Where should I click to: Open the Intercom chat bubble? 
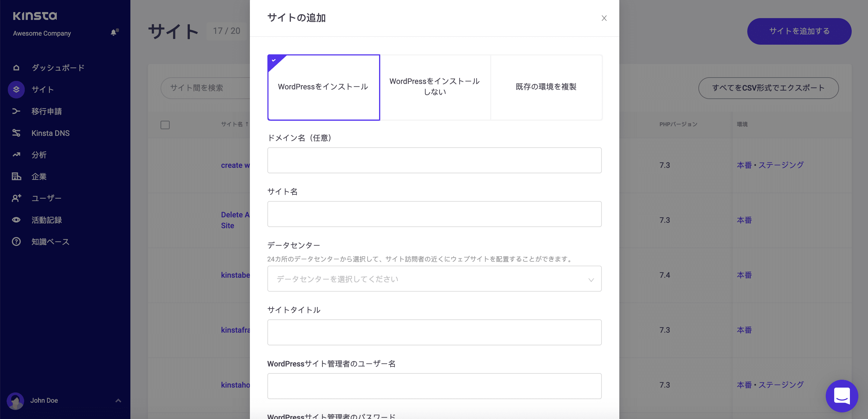pyautogui.click(x=842, y=396)
